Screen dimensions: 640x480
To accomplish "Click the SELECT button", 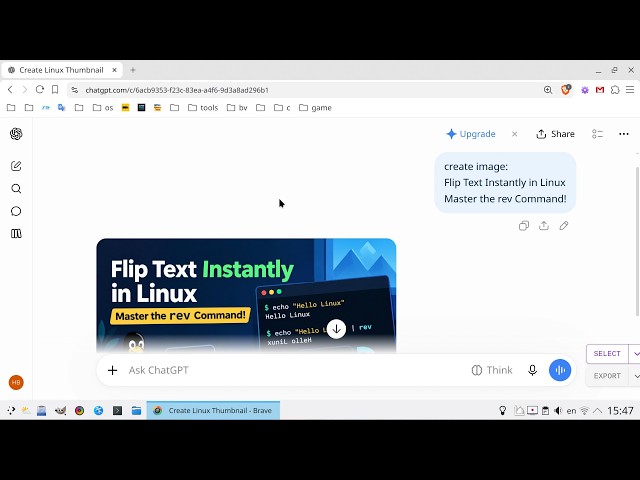I will click(607, 354).
